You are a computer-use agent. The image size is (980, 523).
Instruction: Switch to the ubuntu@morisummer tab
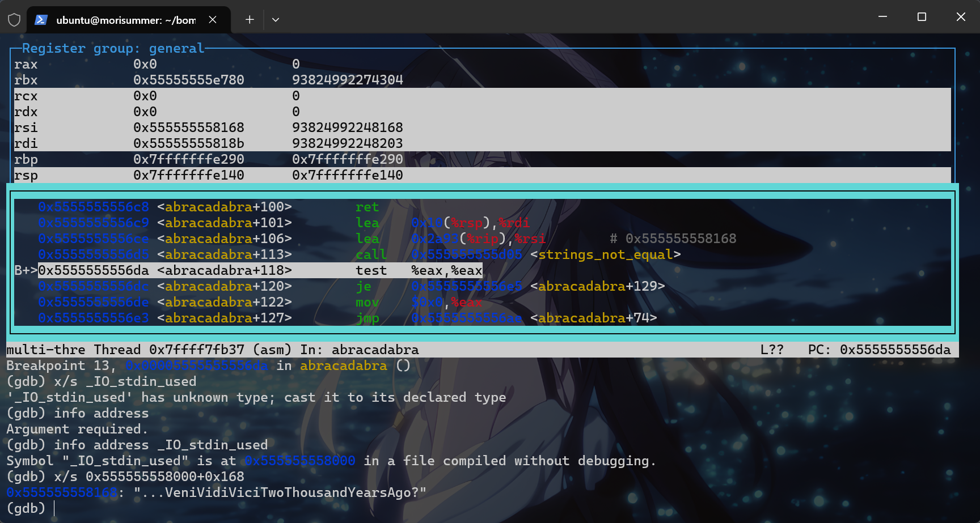tap(125, 20)
